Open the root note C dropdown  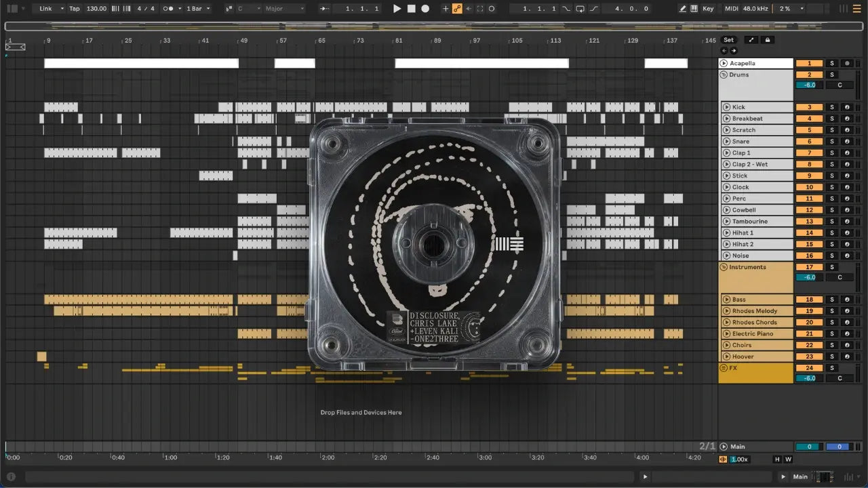[249, 9]
